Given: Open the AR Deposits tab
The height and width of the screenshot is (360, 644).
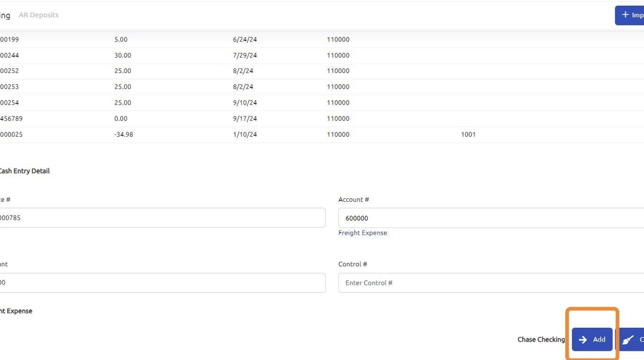Looking at the screenshot, I should click(39, 15).
